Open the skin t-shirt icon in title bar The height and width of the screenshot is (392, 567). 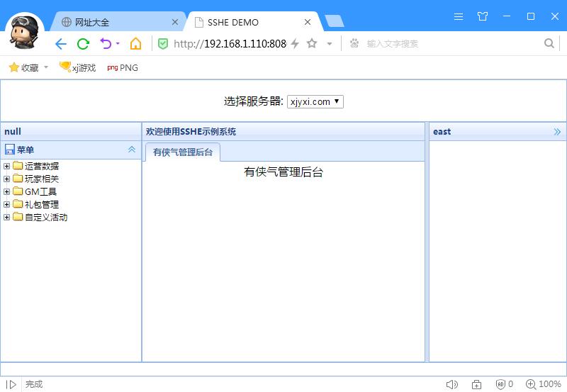click(483, 16)
